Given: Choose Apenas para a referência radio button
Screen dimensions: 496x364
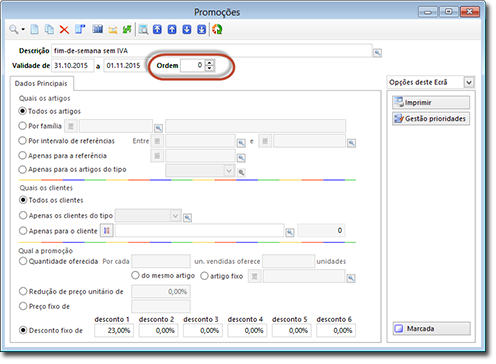Looking at the screenshot, I should click(x=22, y=155).
